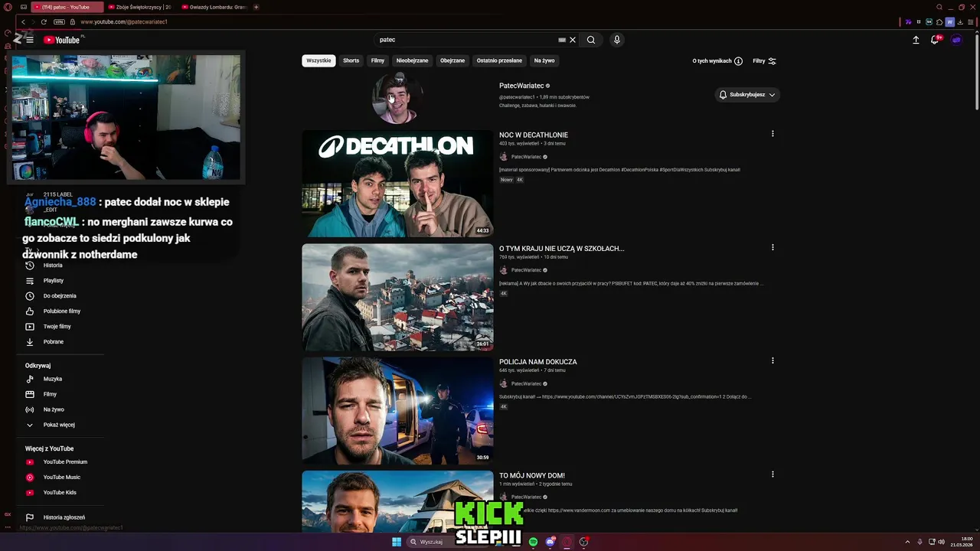Open the Filtry search filters

tap(764, 61)
